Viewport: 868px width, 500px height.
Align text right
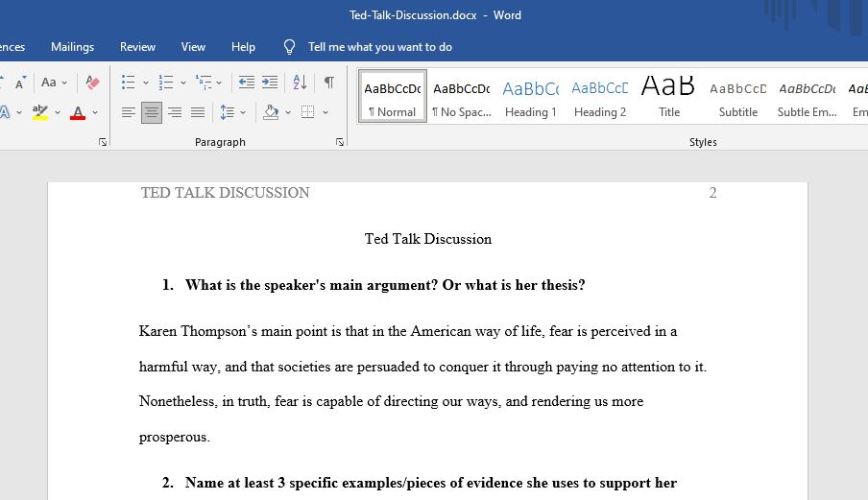[175, 113]
